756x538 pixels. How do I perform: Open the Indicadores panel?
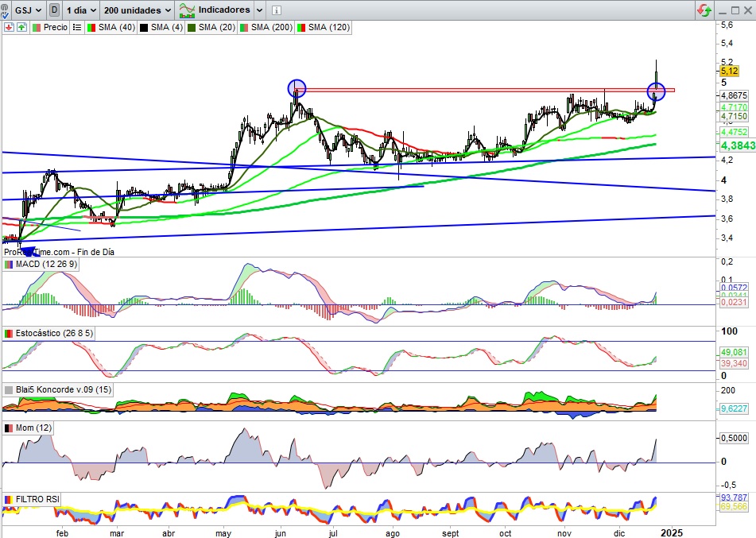[214, 10]
